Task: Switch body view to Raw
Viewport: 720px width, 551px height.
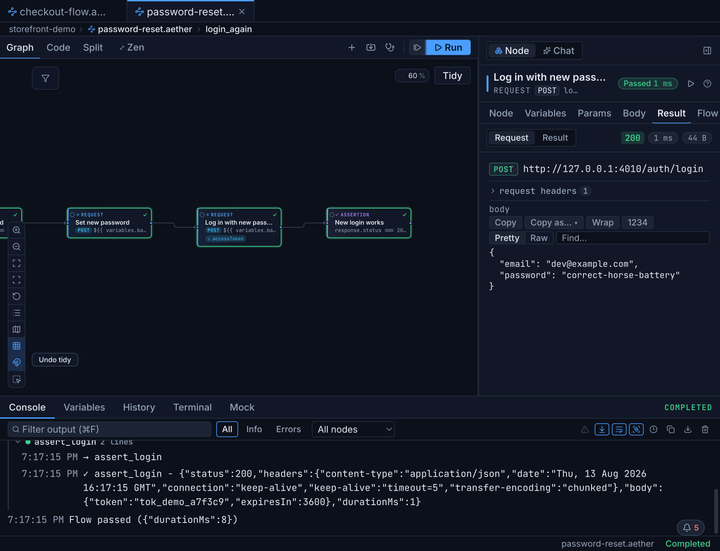Action: (x=539, y=238)
